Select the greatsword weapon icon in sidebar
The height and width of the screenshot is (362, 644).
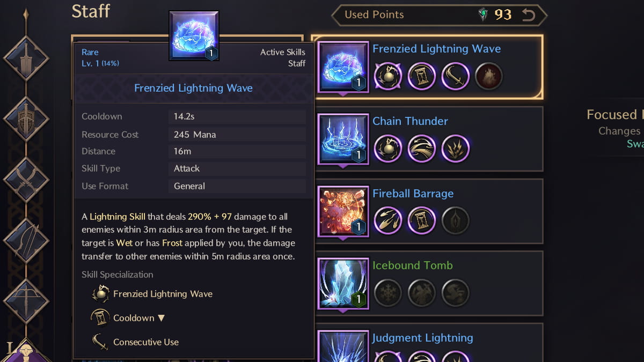[26, 58]
